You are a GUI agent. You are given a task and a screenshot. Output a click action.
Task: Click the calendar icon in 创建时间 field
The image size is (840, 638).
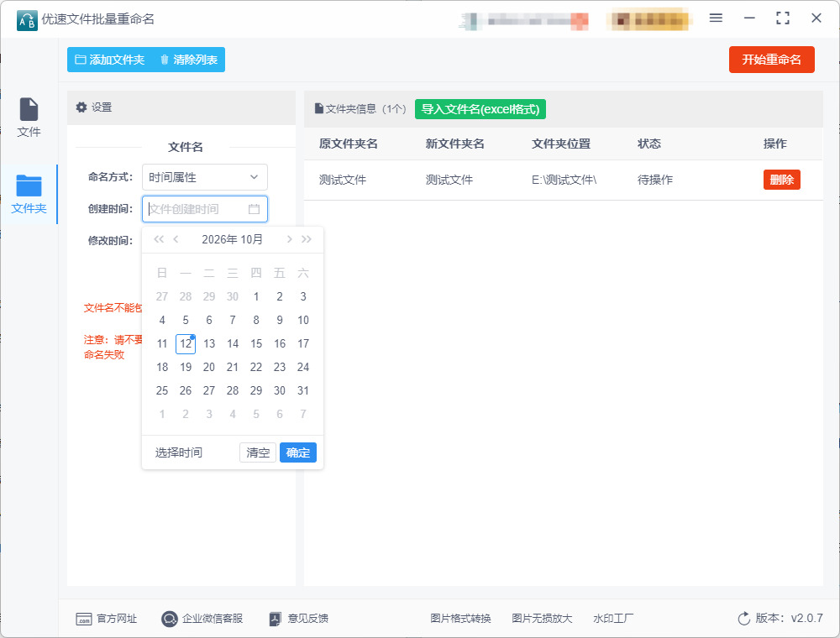click(254, 209)
